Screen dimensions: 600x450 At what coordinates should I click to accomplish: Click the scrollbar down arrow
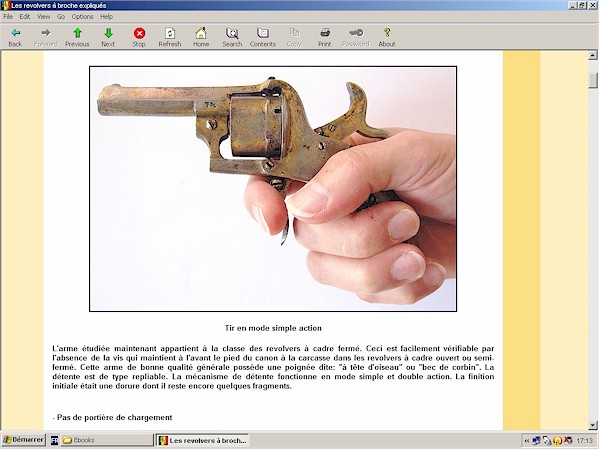pyautogui.click(x=593, y=425)
